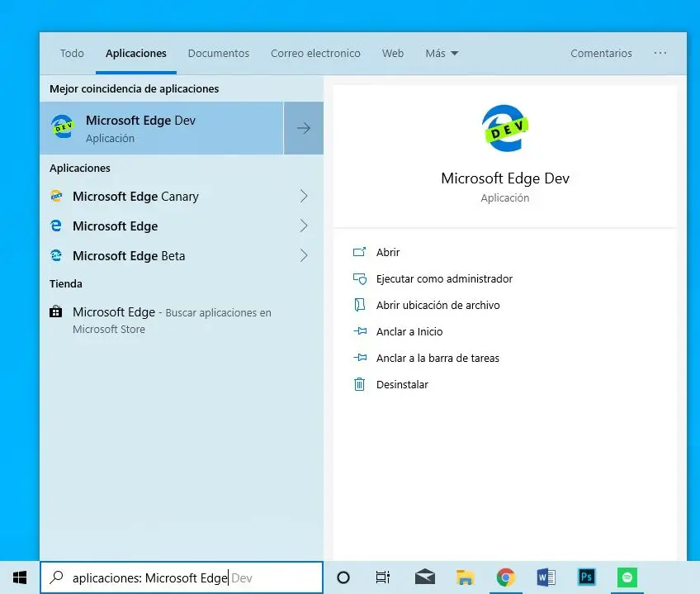
Task: Open the Comentarios feedback link
Action: coord(601,53)
